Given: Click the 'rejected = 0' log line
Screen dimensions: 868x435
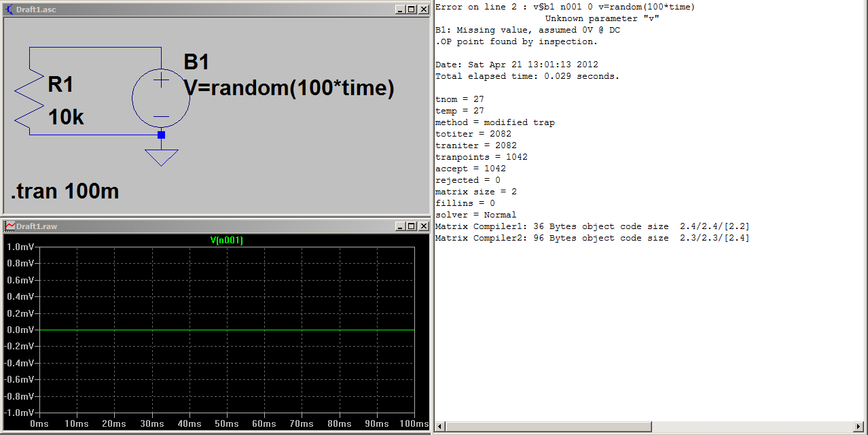Looking at the screenshot, I should [x=468, y=180].
